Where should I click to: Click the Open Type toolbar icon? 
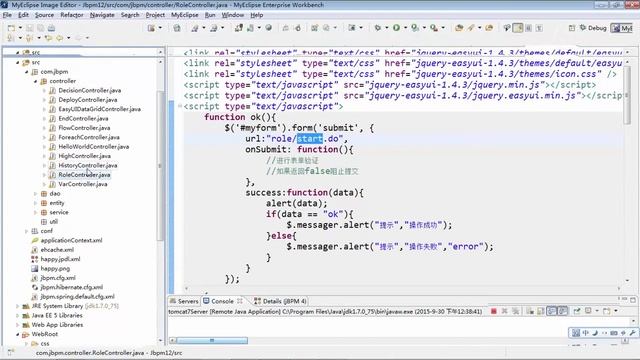(459, 28)
